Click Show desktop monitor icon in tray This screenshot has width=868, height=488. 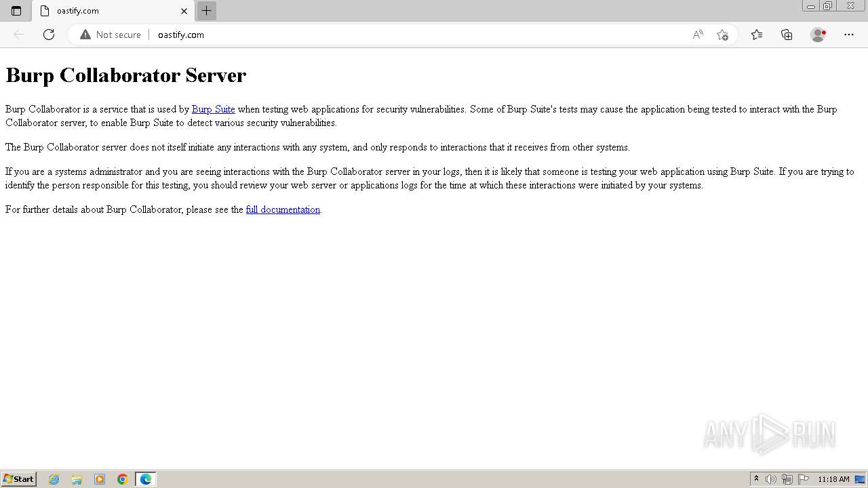click(860, 479)
